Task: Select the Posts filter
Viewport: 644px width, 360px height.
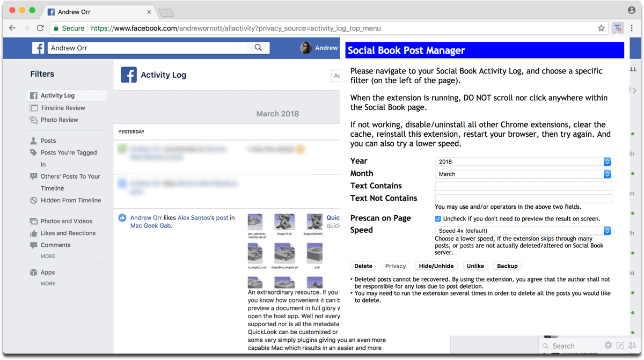Action: tap(48, 141)
